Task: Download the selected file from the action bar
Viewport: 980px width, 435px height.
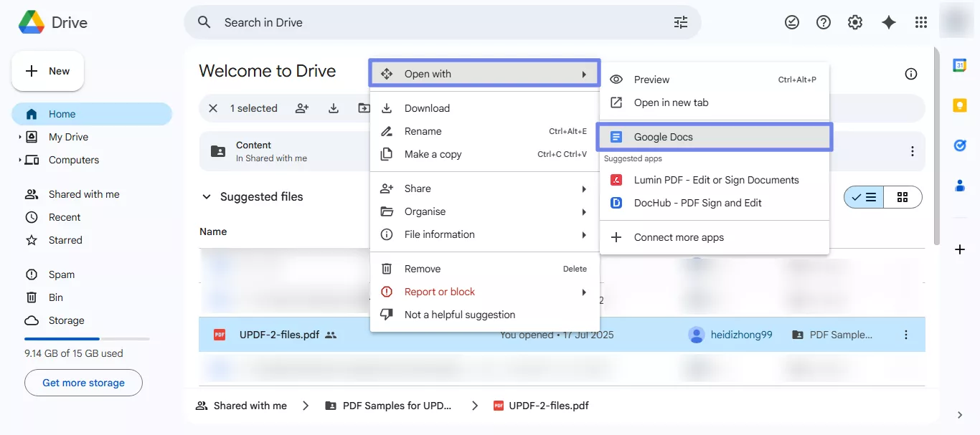Action: (333, 107)
